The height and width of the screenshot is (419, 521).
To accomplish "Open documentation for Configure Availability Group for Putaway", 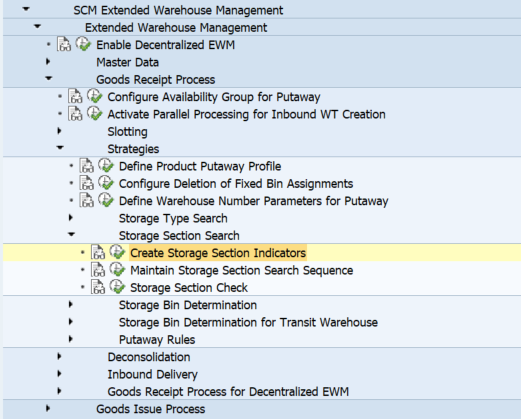I will (x=75, y=97).
